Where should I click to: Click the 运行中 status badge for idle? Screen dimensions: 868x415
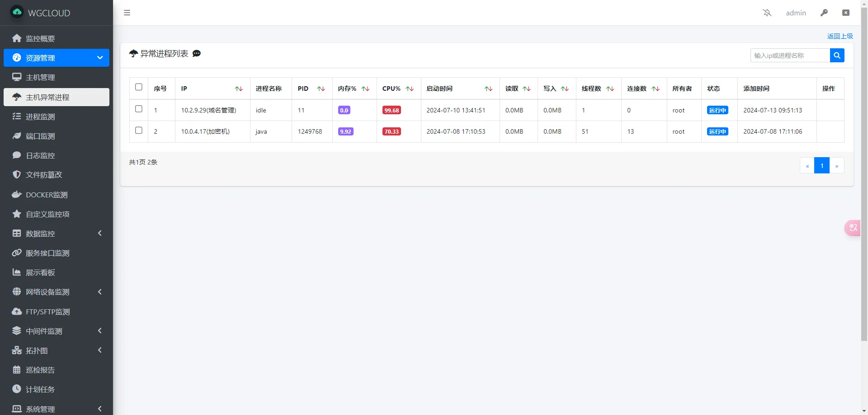pyautogui.click(x=717, y=110)
